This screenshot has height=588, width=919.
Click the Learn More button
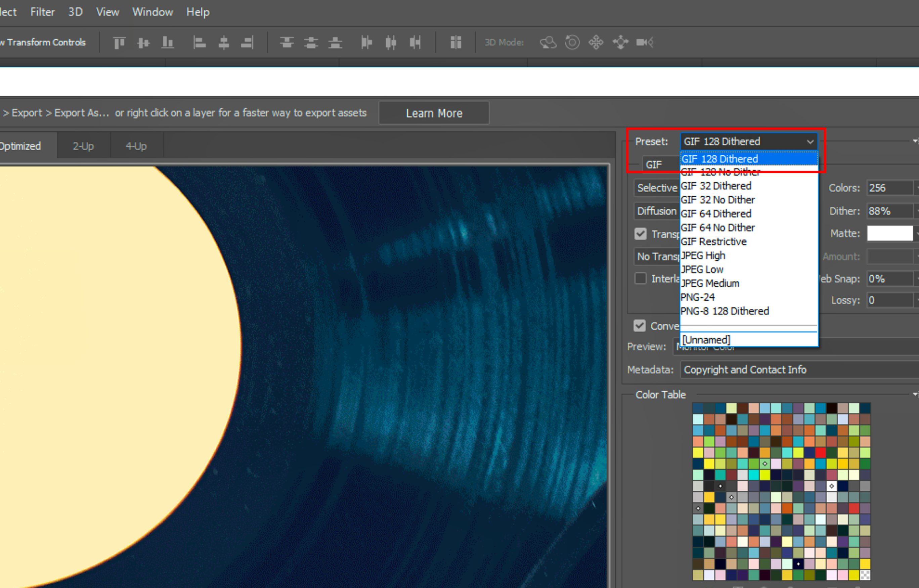pyautogui.click(x=434, y=113)
